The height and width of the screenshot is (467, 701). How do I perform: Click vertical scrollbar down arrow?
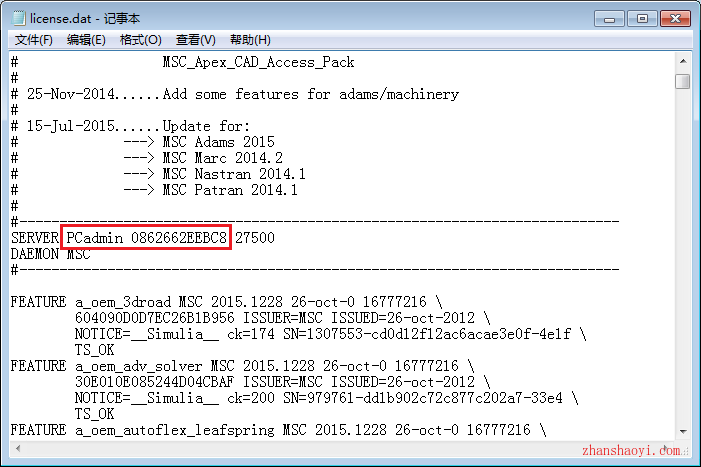click(683, 431)
